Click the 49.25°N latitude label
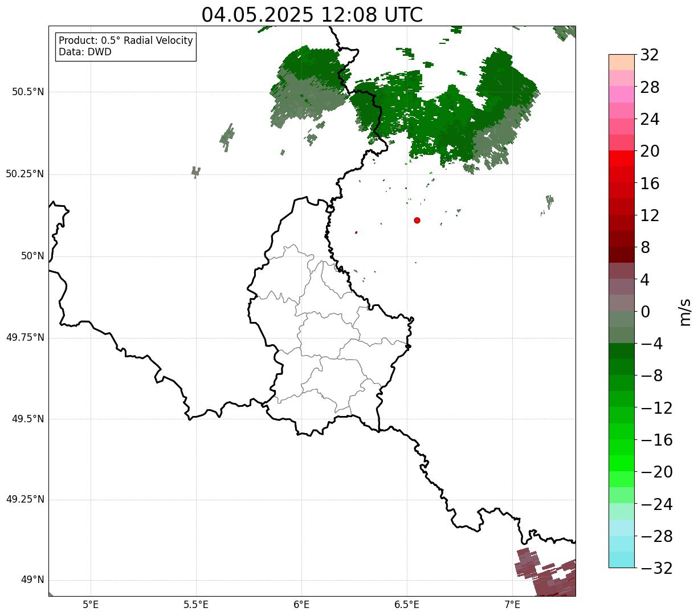The image size is (698, 616). 25,500
